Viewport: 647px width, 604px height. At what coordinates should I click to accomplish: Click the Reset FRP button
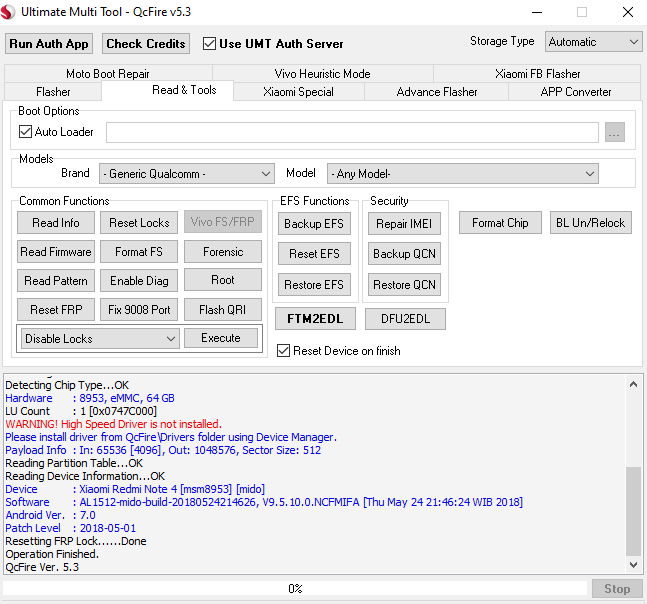point(56,309)
